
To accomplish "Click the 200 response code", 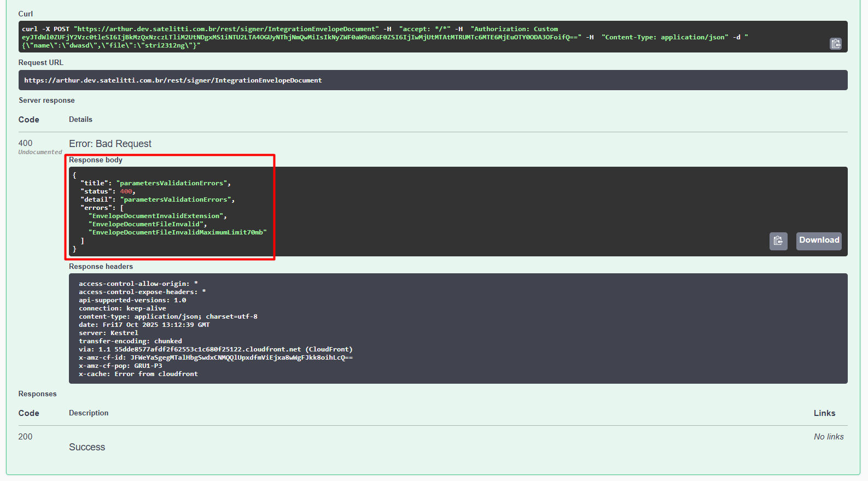I will point(25,437).
